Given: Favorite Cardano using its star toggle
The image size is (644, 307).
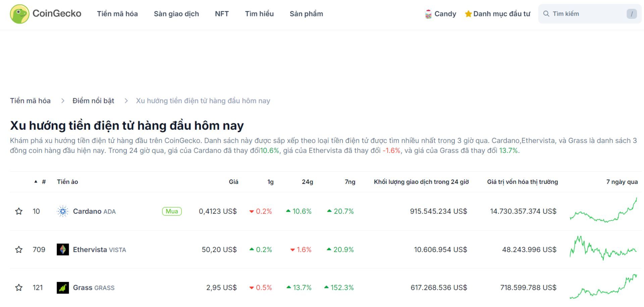Looking at the screenshot, I should tap(19, 211).
